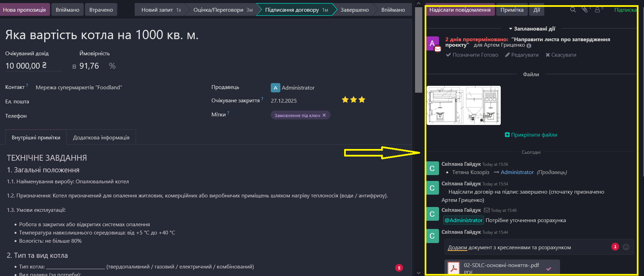
Task: Show followers via the person icon
Action: pyautogui.click(x=597, y=10)
